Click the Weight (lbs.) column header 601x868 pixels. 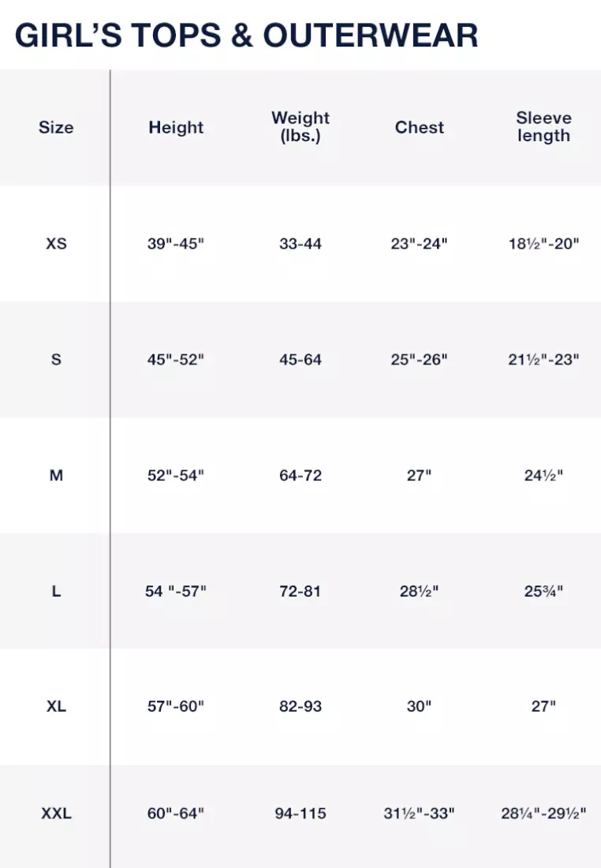300,127
